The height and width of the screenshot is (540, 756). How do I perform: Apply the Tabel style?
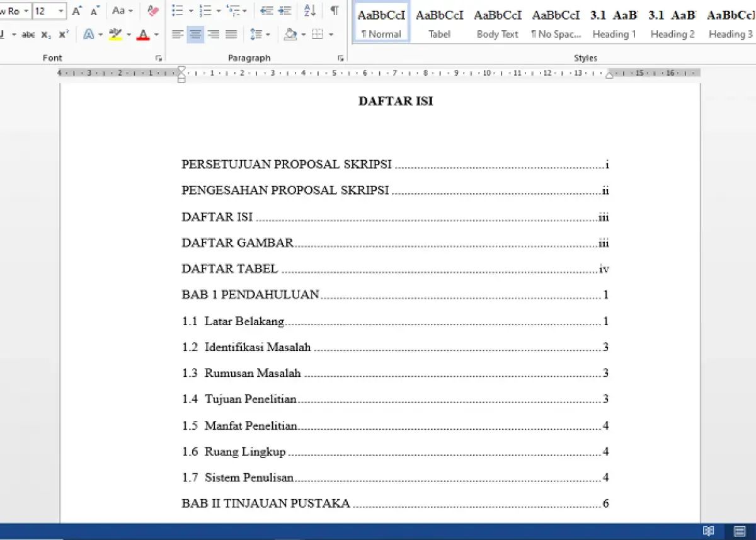point(439,23)
